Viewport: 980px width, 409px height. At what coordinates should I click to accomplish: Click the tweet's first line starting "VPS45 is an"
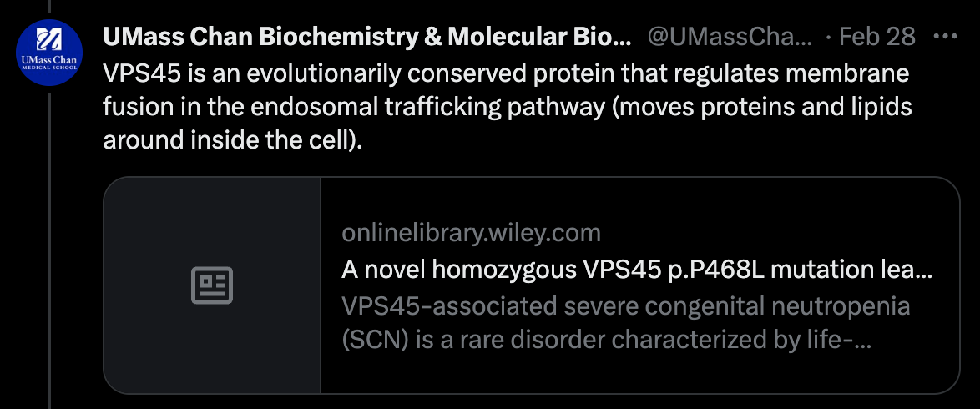(505, 73)
